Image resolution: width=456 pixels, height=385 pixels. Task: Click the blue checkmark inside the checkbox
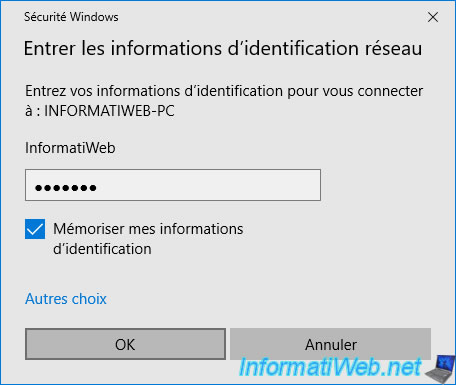[35, 229]
